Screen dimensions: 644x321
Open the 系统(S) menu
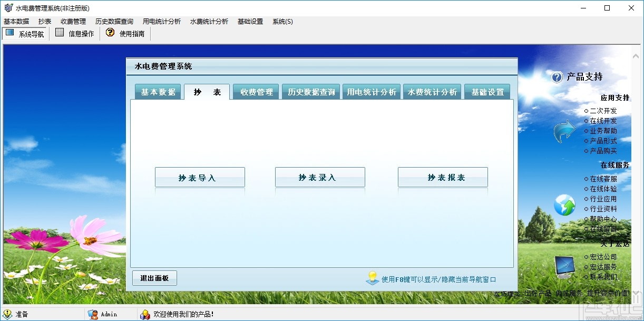[x=282, y=22]
